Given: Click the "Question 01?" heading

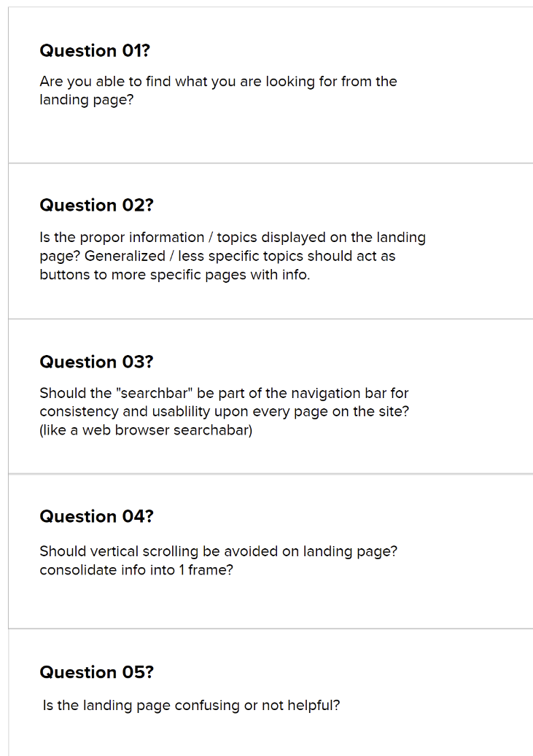Looking at the screenshot, I should (95, 50).
